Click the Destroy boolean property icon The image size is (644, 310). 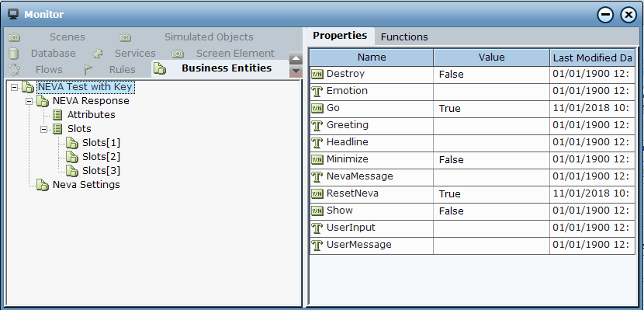[x=317, y=74]
